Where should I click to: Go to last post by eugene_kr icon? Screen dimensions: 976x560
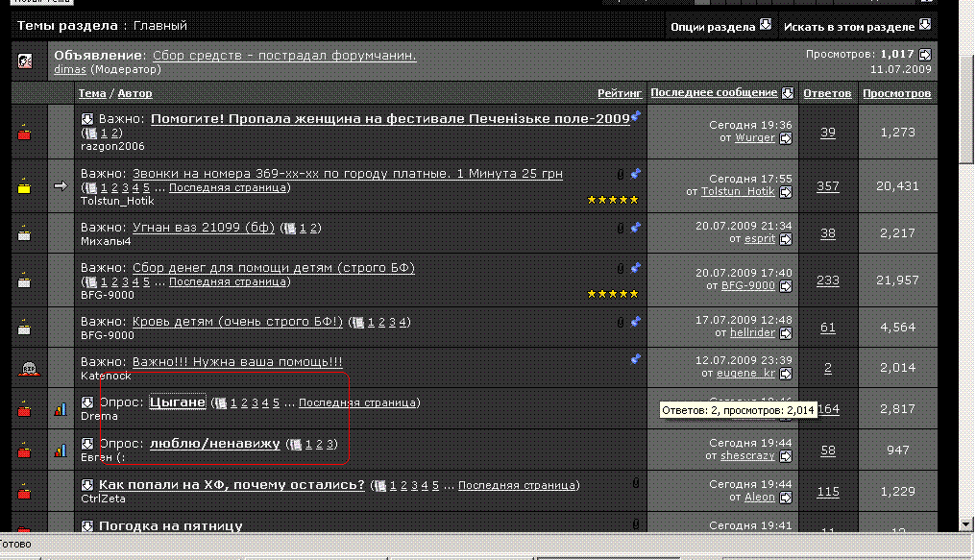click(x=786, y=374)
